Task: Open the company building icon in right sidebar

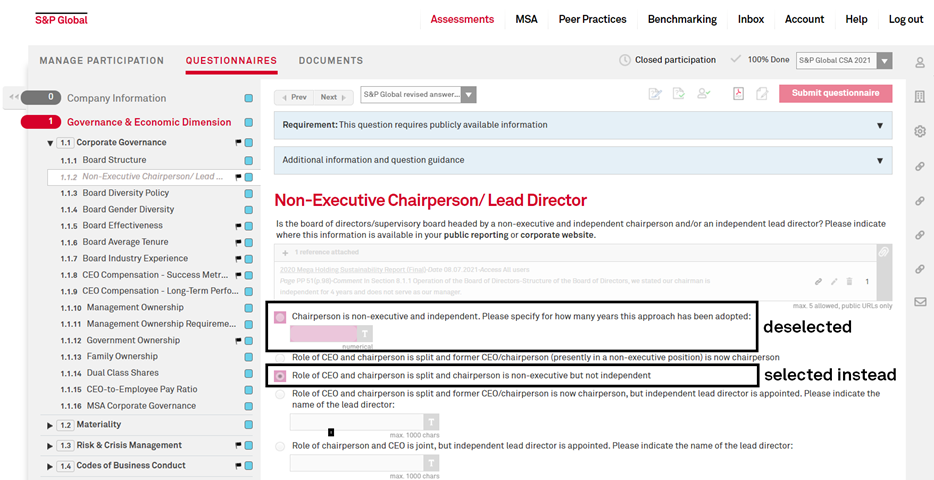Action: (x=920, y=96)
